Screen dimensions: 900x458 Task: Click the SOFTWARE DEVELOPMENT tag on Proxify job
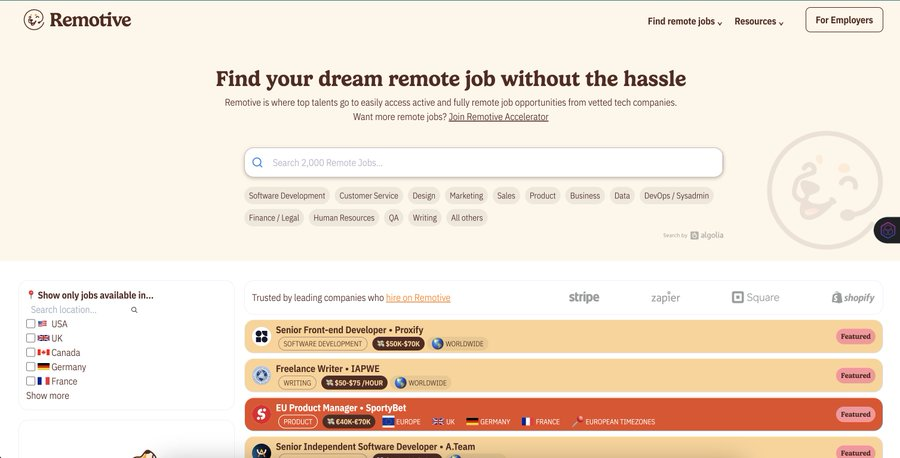323,344
